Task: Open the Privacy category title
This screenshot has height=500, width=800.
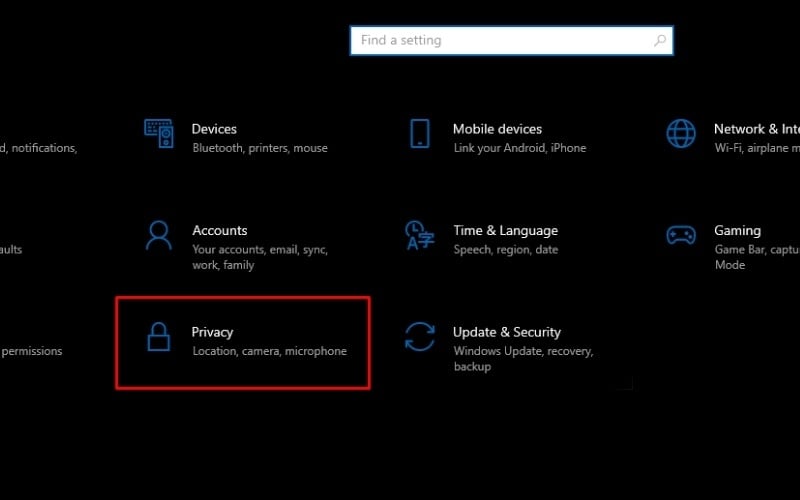Action: pos(212,332)
